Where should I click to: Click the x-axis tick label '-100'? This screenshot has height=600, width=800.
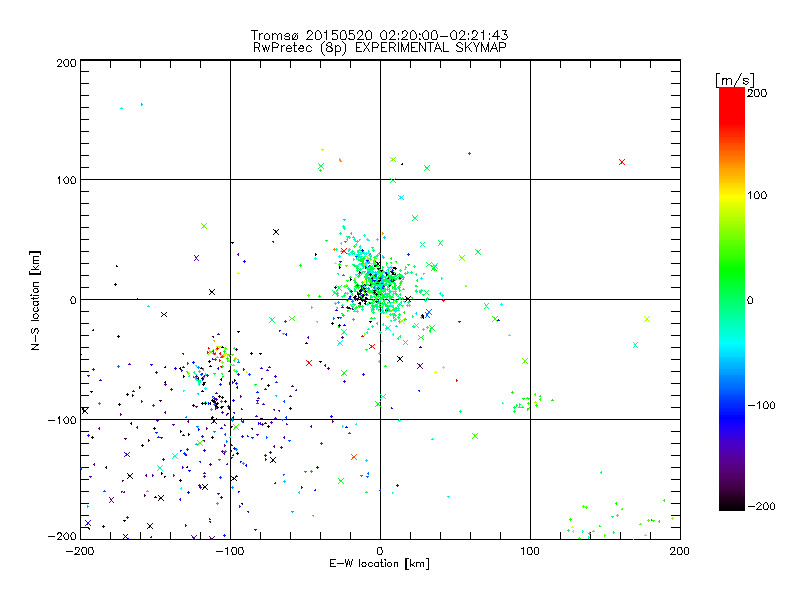230,551
